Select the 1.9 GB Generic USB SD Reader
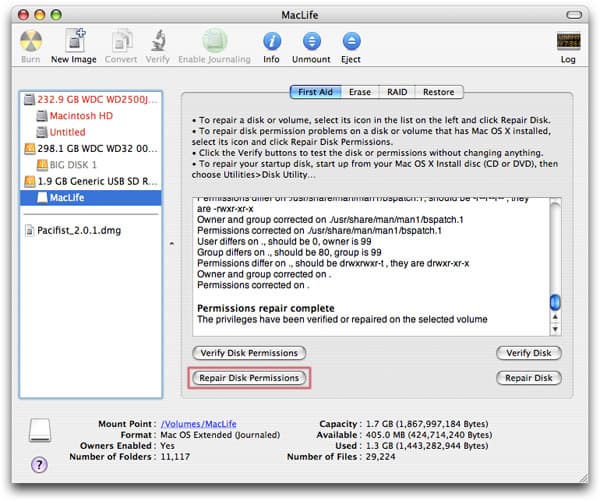600x501 pixels. tap(91, 181)
